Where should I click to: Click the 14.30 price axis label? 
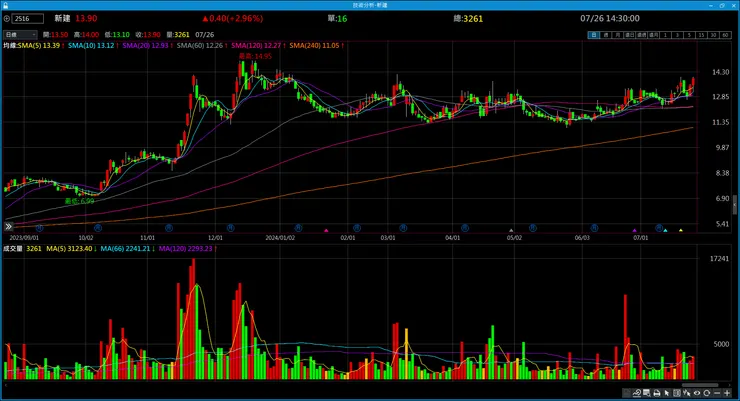[721, 72]
